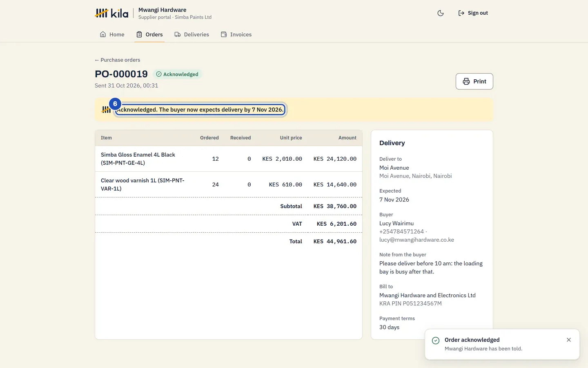Click the green check icon in toast
588x368 pixels.
(436, 341)
